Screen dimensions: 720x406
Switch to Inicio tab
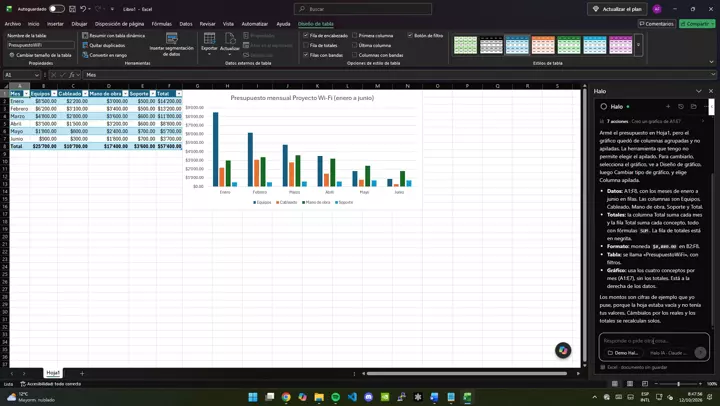click(x=34, y=24)
